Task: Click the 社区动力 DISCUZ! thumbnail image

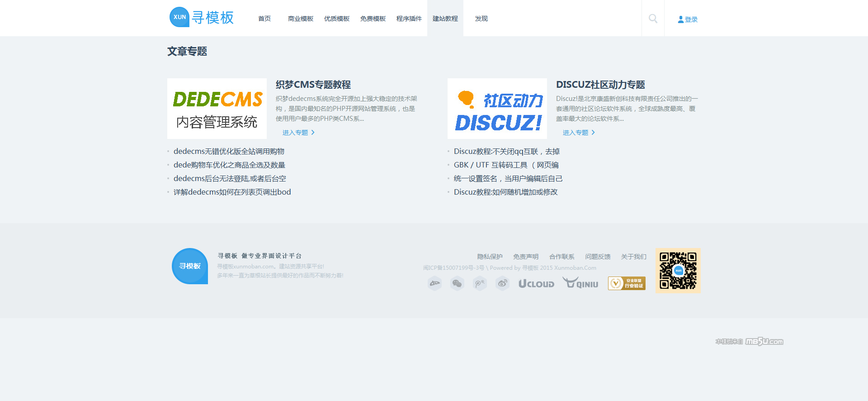Action: 497,109
